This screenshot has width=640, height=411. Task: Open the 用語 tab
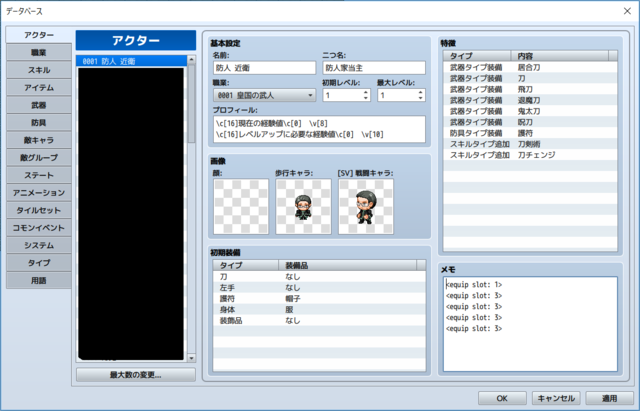(39, 280)
